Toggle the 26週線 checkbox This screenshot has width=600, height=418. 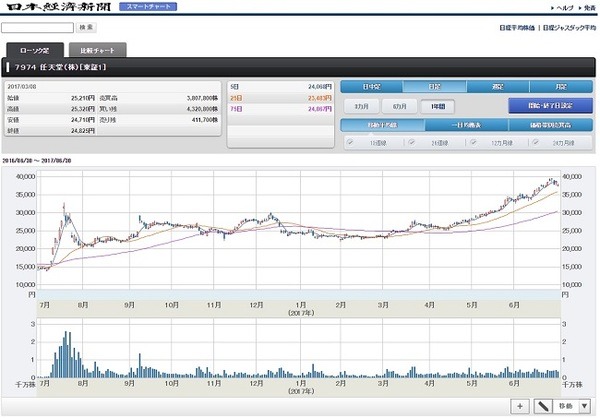click(411, 142)
